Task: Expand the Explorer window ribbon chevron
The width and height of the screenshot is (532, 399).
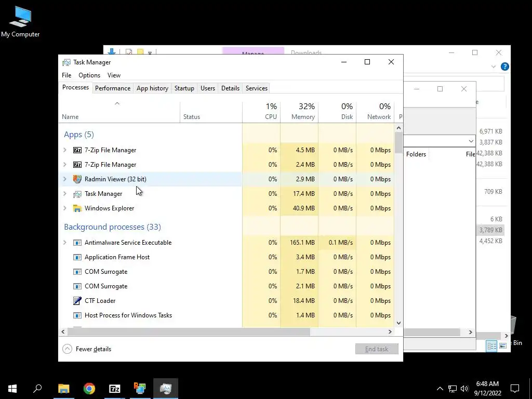Action: [x=494, y=67]
